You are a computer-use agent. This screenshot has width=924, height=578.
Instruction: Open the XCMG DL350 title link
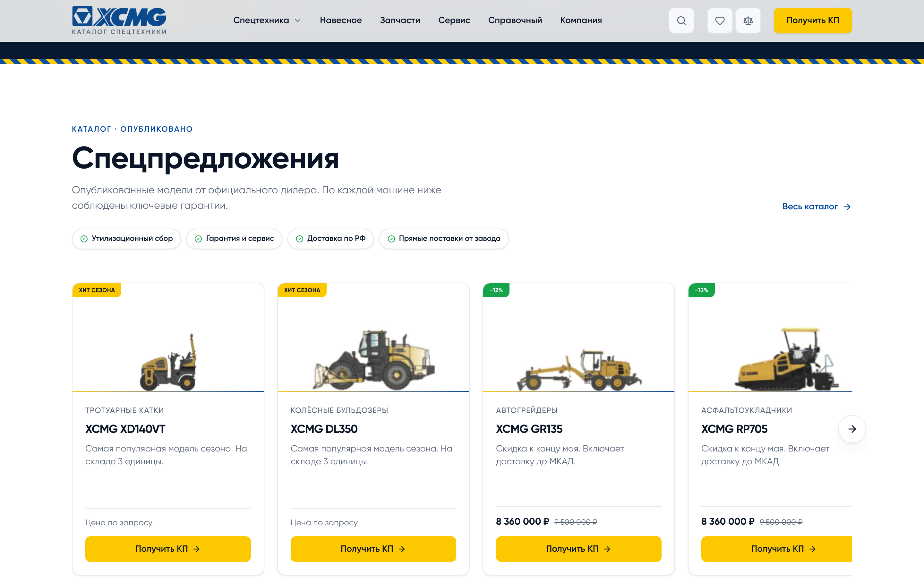[x=324, y=429]
